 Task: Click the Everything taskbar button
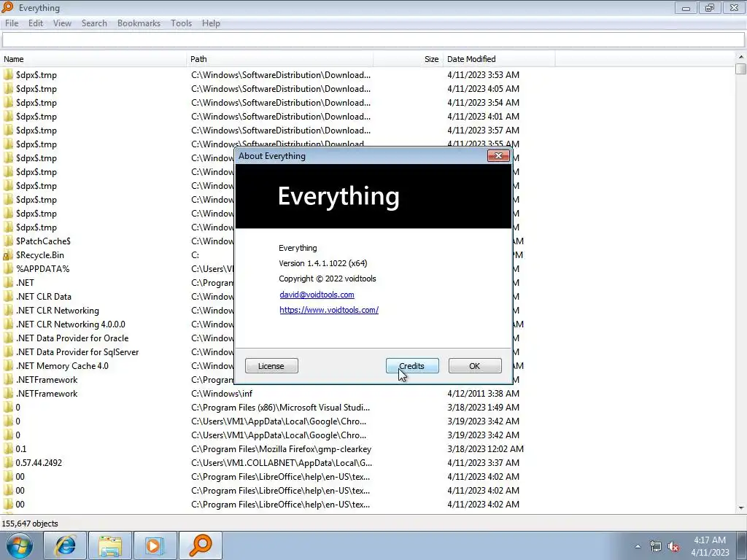point(201,545)
